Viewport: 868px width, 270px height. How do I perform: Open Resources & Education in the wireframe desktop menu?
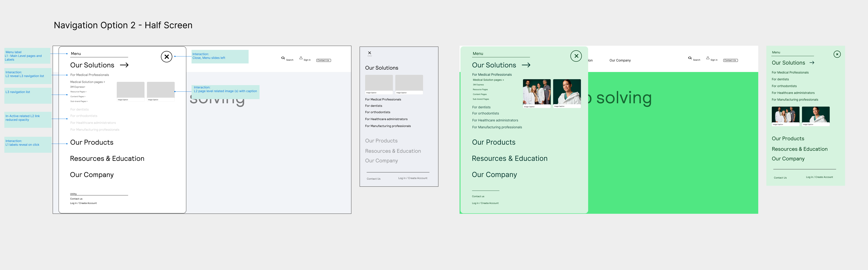(x=107, y=158)
